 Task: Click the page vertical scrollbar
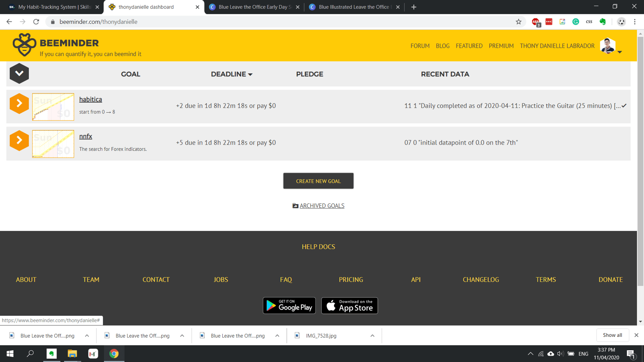click(x=640, y=161)
